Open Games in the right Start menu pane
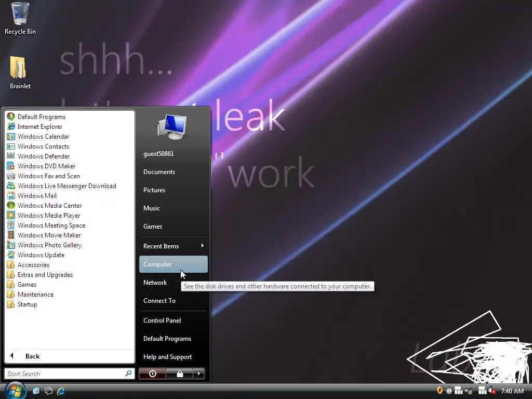This screenshot has width=532, height=399. click(173, 227)
